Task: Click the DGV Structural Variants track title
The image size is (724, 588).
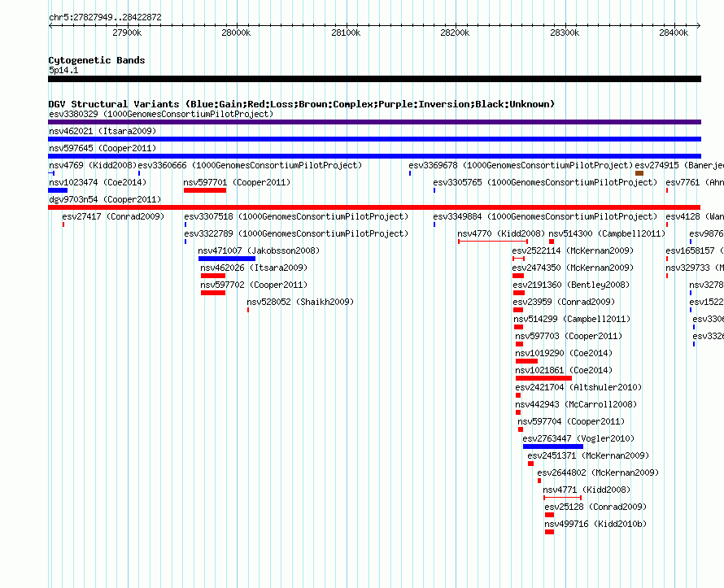Action: click(302, 104)
